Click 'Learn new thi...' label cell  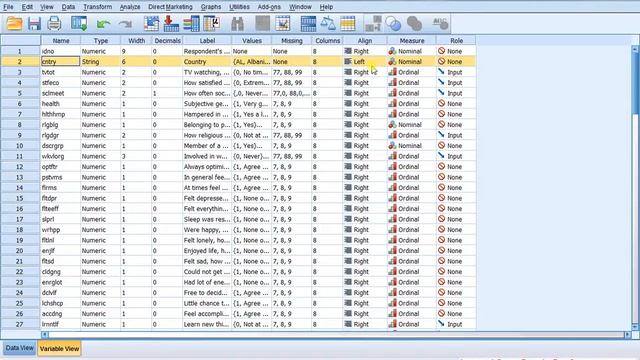[x=207, y=324]
